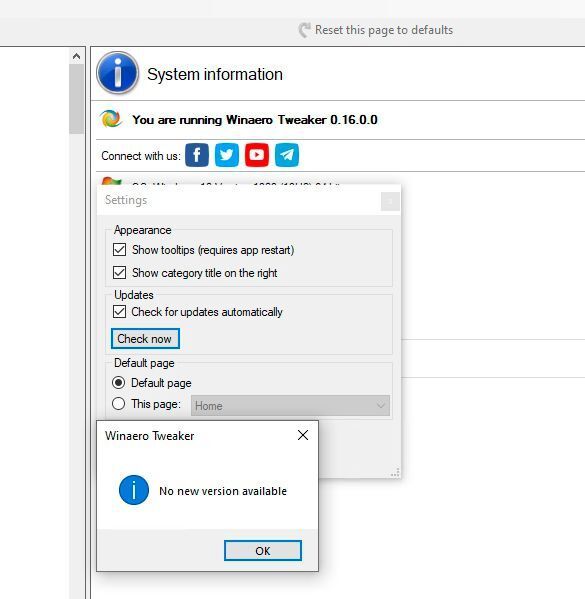Click the Settings dialog resize grip
585x599 pixels.
coord(395,473)
